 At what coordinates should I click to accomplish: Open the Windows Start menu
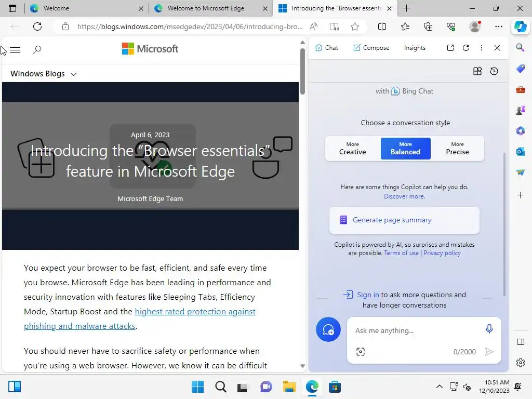pyautogui.click(x=197, y=387)
